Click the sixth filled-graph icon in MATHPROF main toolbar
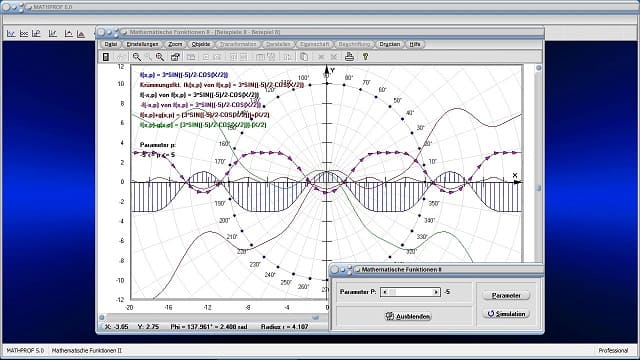 coord(81,33)
